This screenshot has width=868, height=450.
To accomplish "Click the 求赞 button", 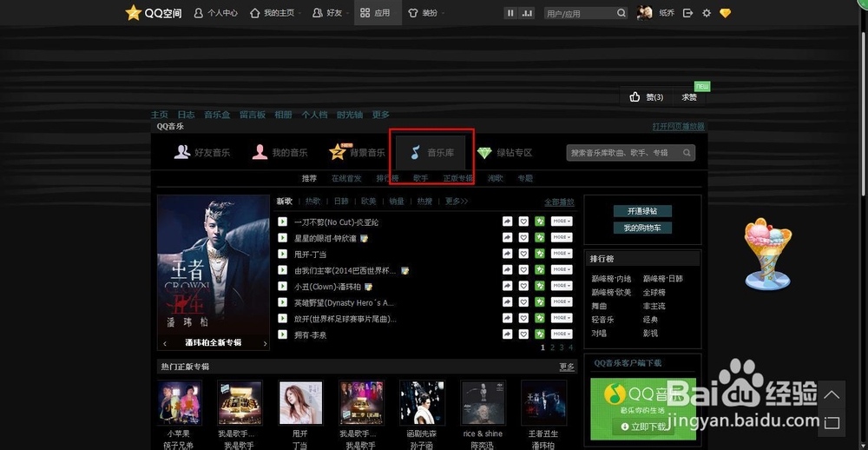I will point(689,97).
